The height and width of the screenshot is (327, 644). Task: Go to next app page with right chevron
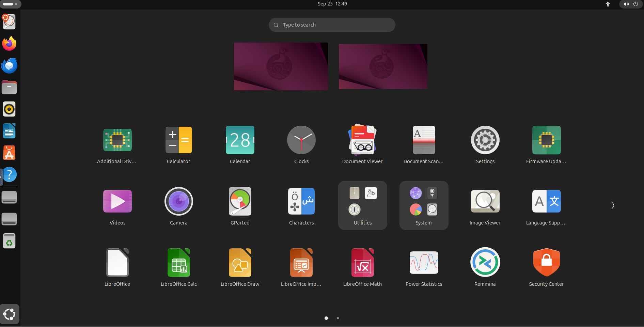[x=613, y=205]
